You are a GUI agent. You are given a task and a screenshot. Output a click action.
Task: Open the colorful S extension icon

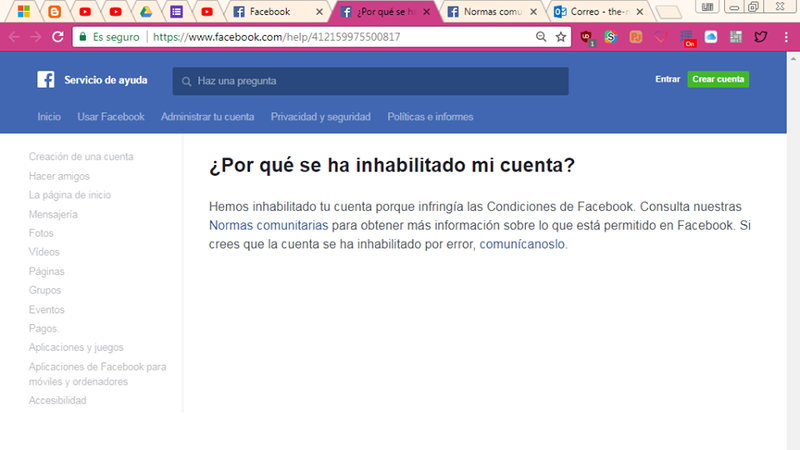pos(611,37)
